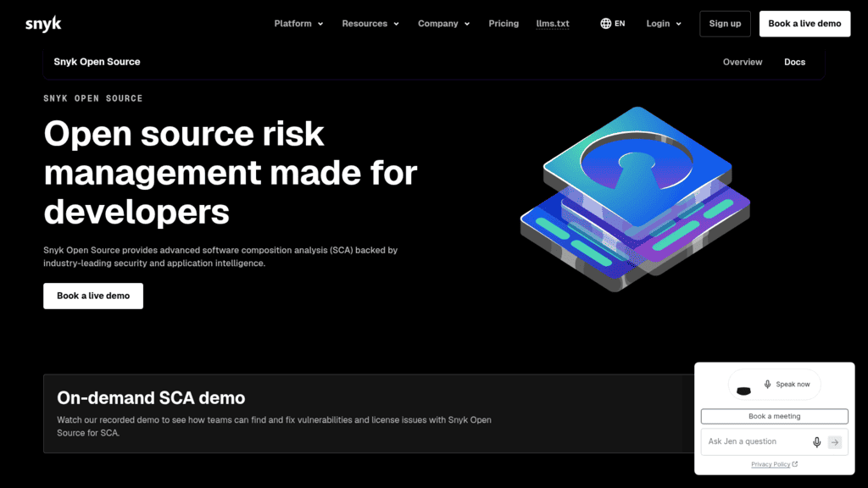This screenshot has width=868, height=488.
Task: Click the main headline Open source risk management
Action: tap(231, 173)
